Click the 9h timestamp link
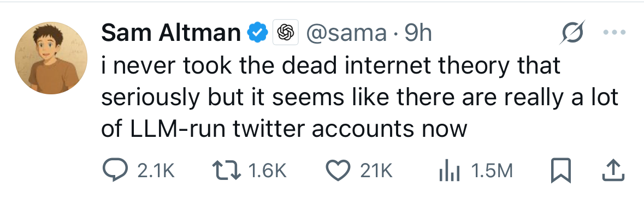This screenshot has width=644, height=199. [x=418, y=33]
